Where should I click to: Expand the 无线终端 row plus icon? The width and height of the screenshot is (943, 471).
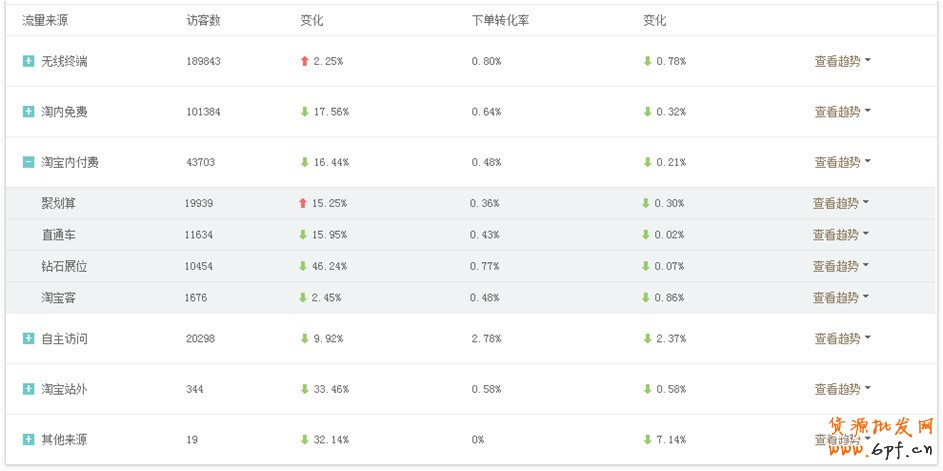(x=28, y=61)
